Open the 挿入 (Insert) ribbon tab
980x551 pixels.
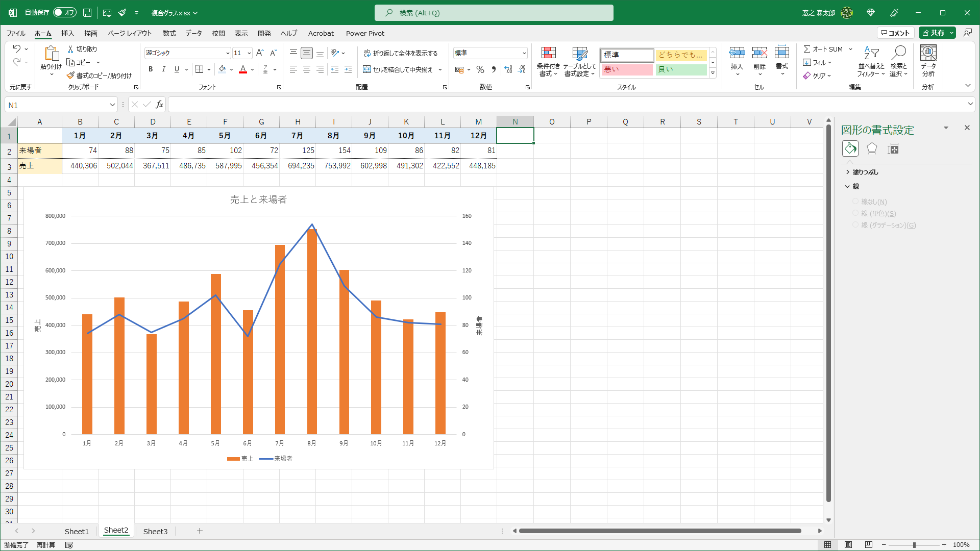[67, 33]
